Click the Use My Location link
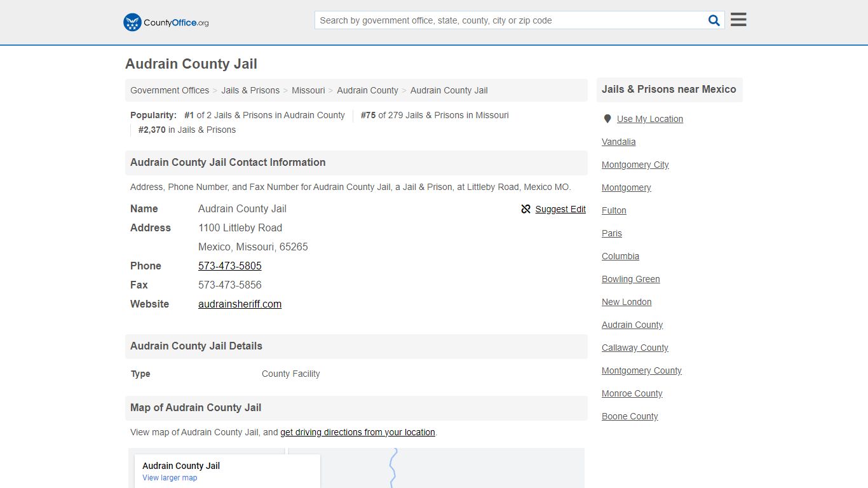868x488 pixels. 650,119
